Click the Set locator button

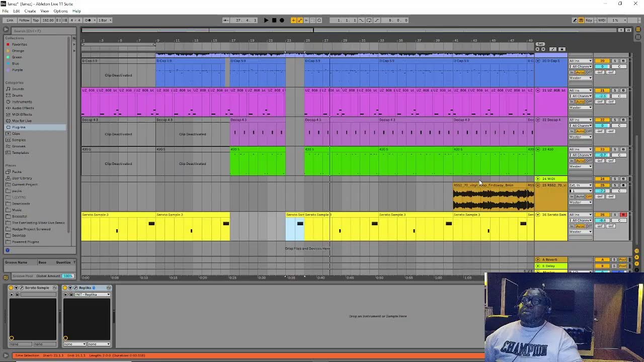click(x=540, y=44)
